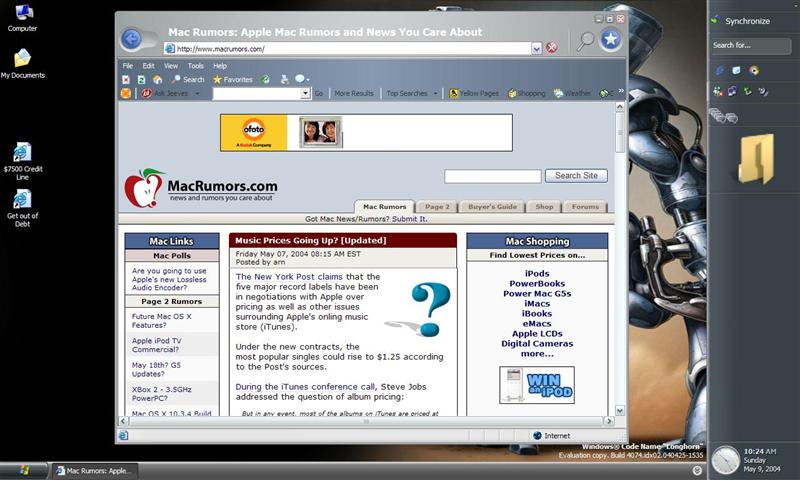Select the Mac Rumors taskbar button

(x=96, y=471)
